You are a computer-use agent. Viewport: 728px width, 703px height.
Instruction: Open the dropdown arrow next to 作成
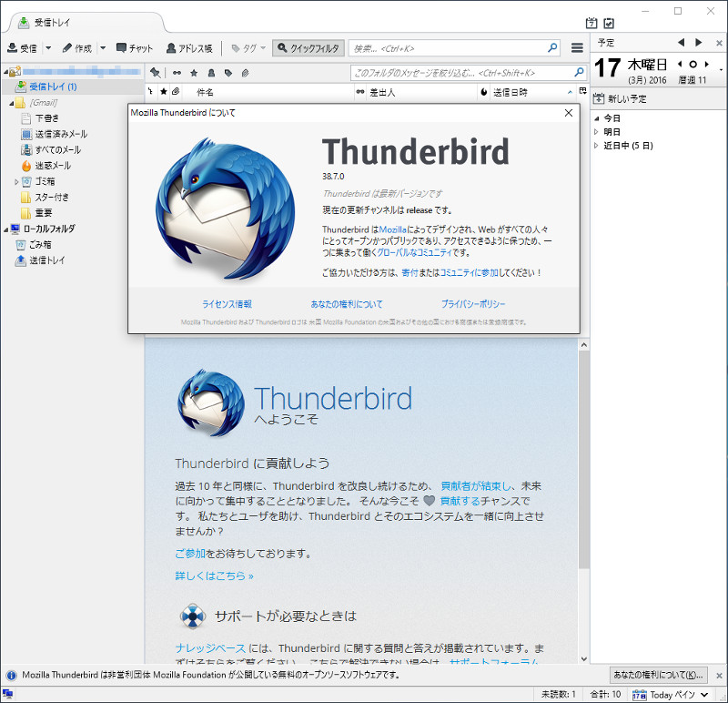pos(103,48)
